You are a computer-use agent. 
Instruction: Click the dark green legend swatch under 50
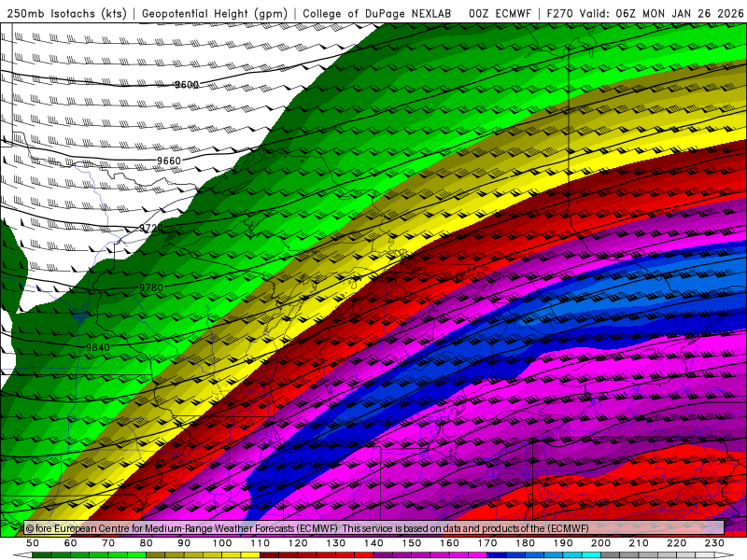[42, 555]
